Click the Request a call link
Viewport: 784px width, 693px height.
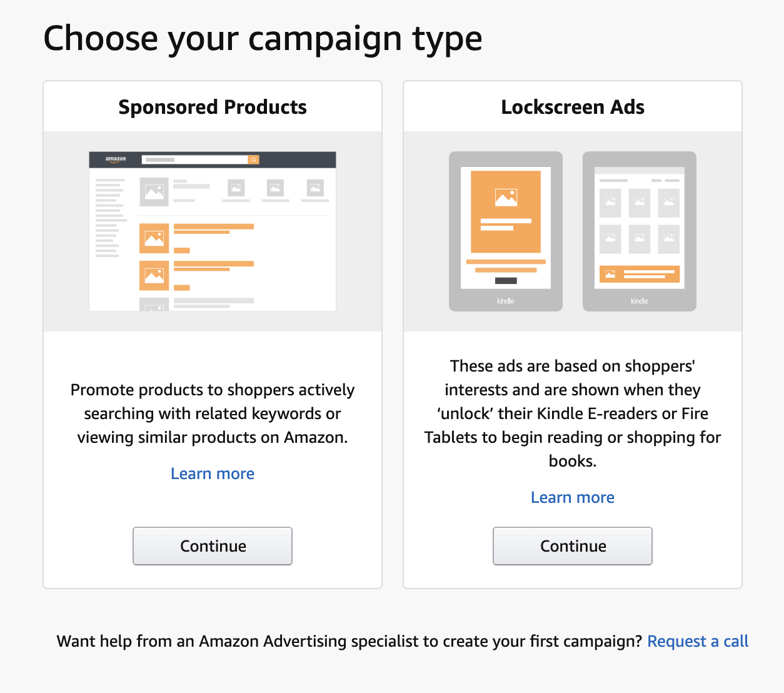(x=698, y=641)
